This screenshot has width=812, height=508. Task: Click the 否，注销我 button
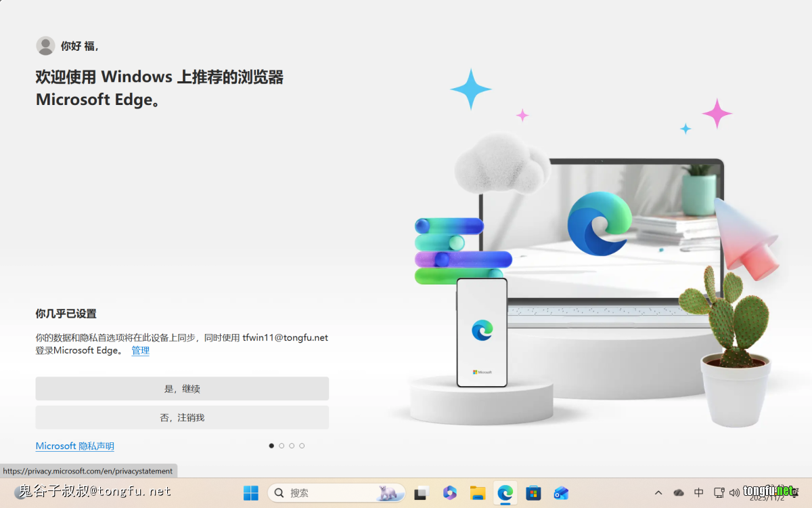pyautogui.click(x=182, y=417)
